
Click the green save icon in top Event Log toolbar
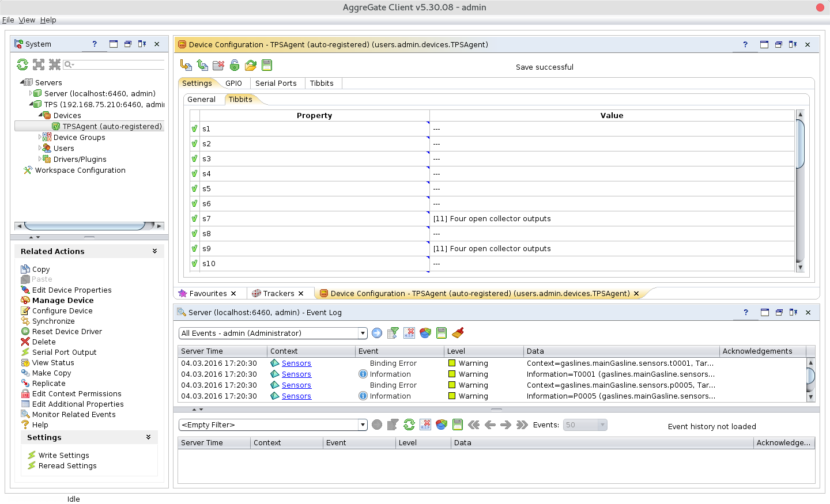442,333
